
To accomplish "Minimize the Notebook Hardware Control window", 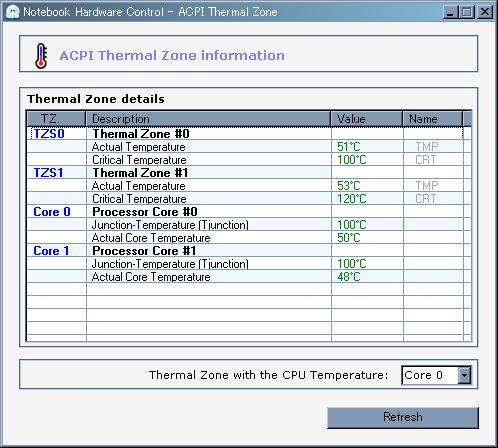I will coord(450,12).
